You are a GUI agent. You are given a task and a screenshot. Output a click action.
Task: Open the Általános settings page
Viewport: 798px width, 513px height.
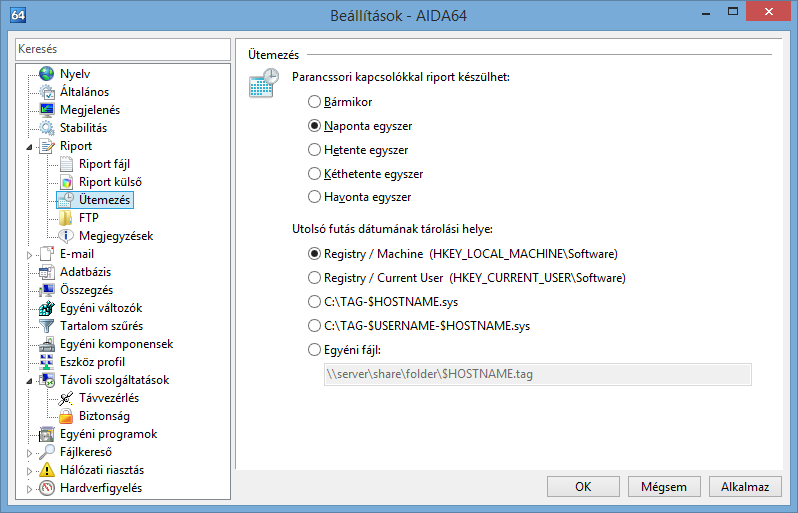84,92
